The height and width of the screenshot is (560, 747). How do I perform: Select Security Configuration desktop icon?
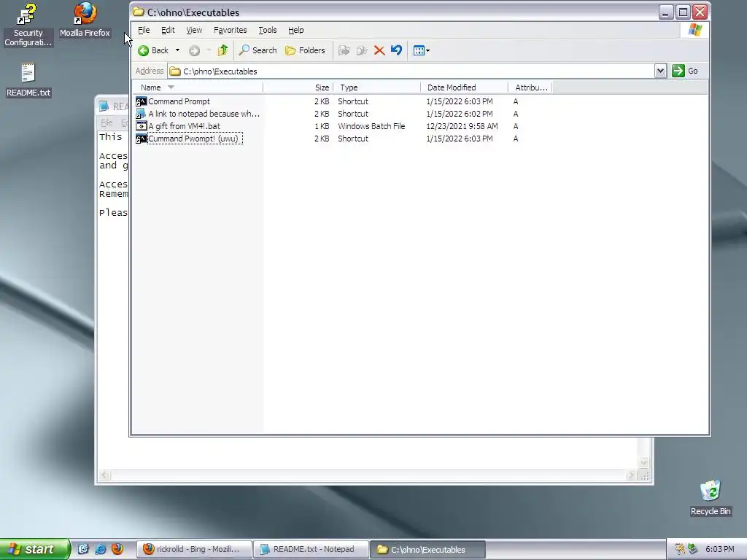point(28,25)
